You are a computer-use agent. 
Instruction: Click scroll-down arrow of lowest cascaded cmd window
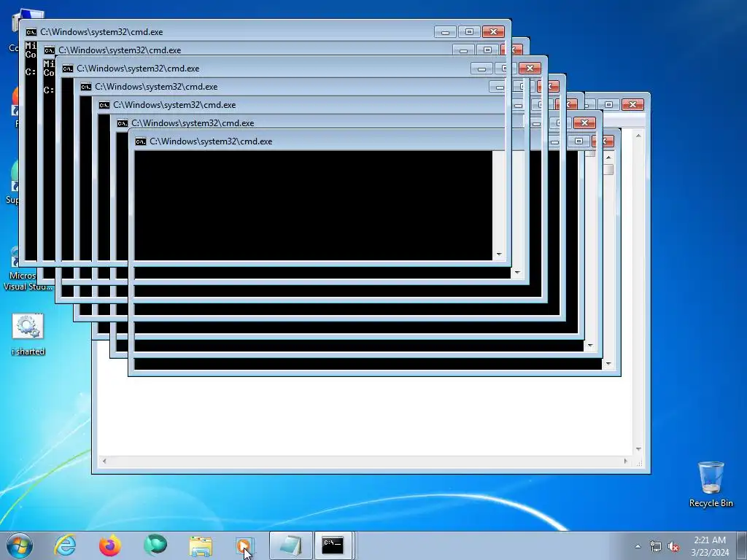(608, 365)
